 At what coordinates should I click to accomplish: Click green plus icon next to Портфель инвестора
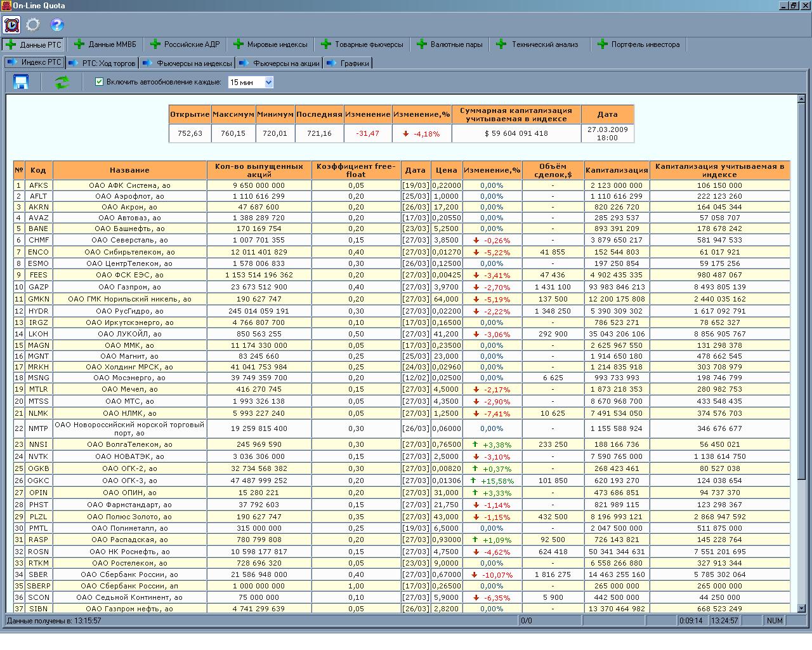[603, 44]
